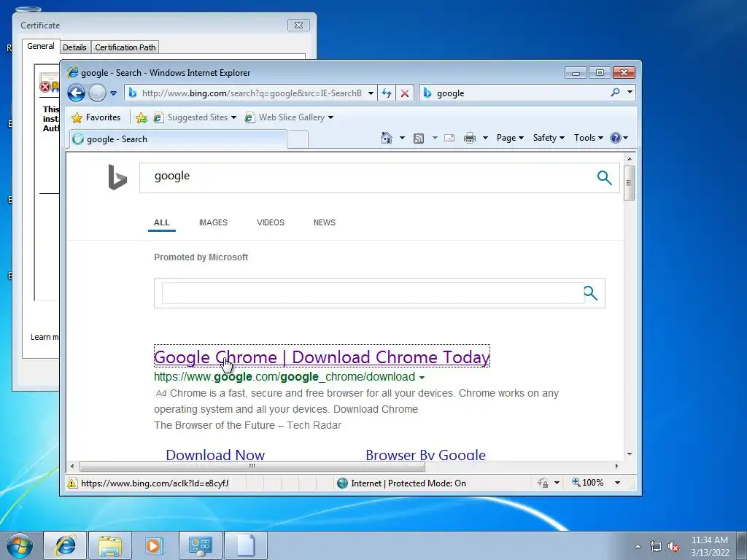Click the status bar warning icon

[72, 483]
